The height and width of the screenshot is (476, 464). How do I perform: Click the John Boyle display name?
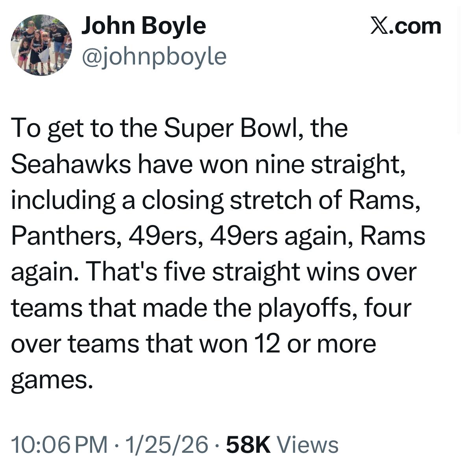click(143, 26)
